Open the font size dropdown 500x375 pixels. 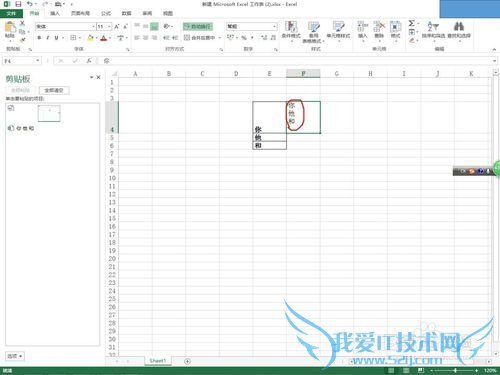point(109,26)
